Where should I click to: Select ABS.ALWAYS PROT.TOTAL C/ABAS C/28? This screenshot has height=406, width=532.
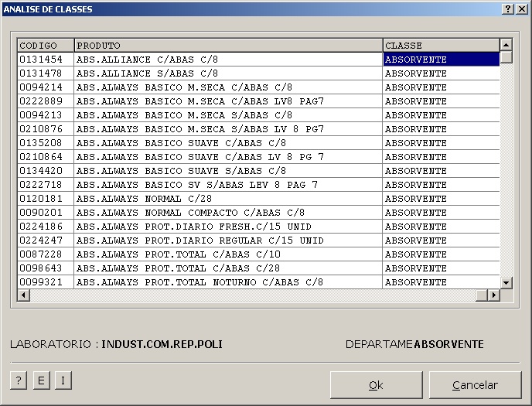[x=228, y=268]
